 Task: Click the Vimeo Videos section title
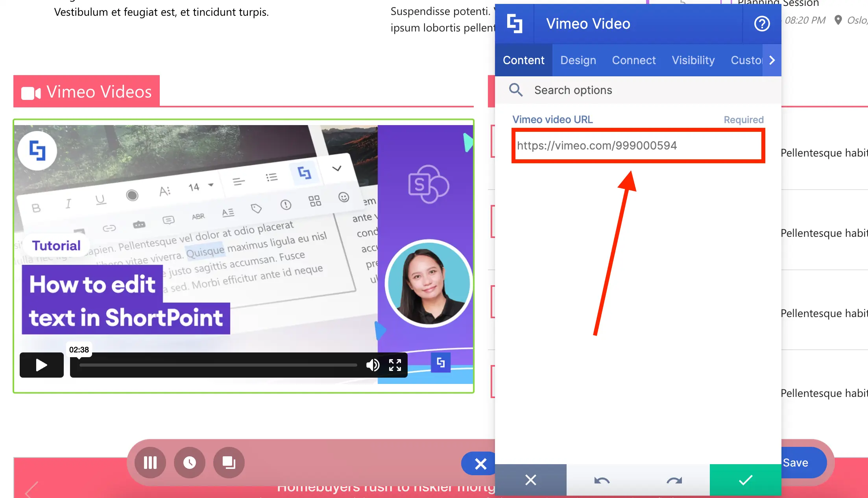99,92
